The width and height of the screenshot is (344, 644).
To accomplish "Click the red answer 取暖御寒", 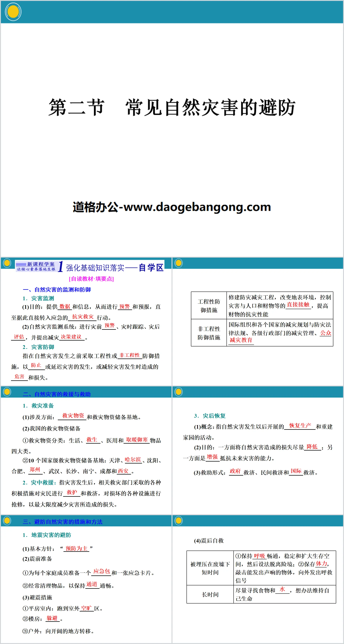I will tap(137, 440).
